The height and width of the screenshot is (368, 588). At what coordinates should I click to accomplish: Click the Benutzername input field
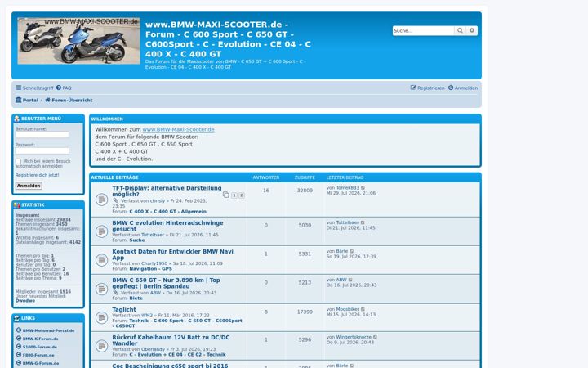(x=42, y=134)
